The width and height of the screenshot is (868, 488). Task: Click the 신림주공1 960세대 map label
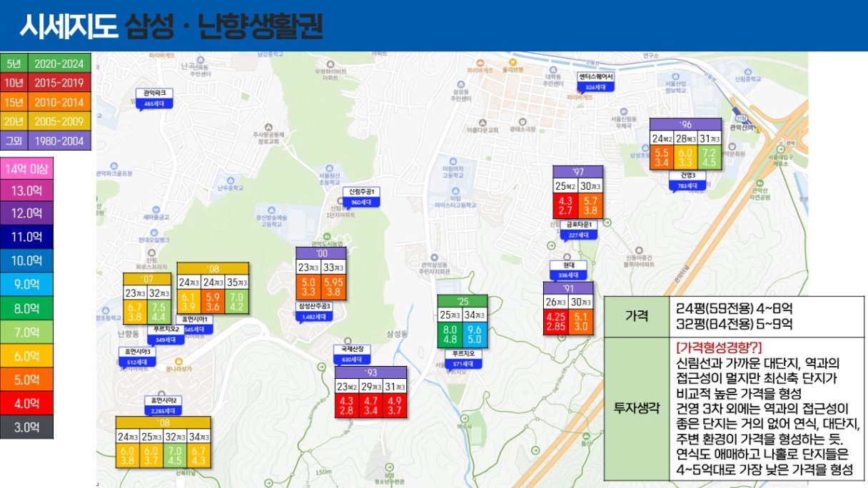coord(362,196)
